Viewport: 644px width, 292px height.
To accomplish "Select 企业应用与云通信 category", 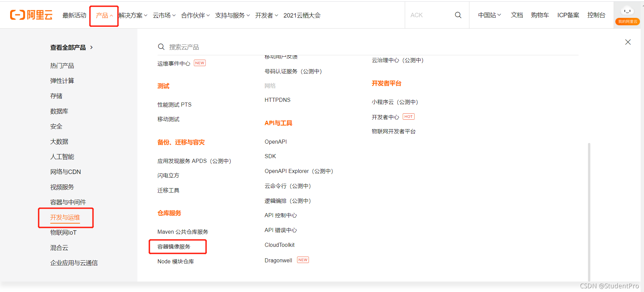I will (x=74, y=263).
